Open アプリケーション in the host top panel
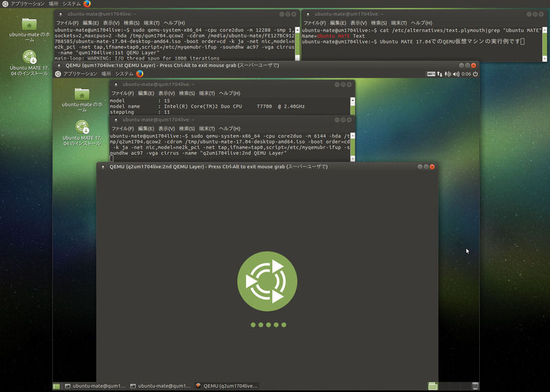Viewport: 550px width, 392px height. pyautogui.click(x=27, y=4)
